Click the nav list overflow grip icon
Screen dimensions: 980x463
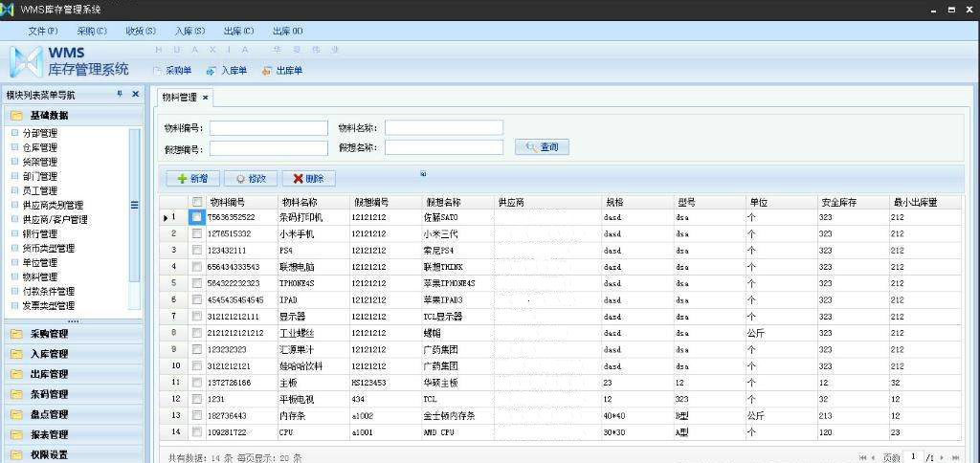(73, 321)
